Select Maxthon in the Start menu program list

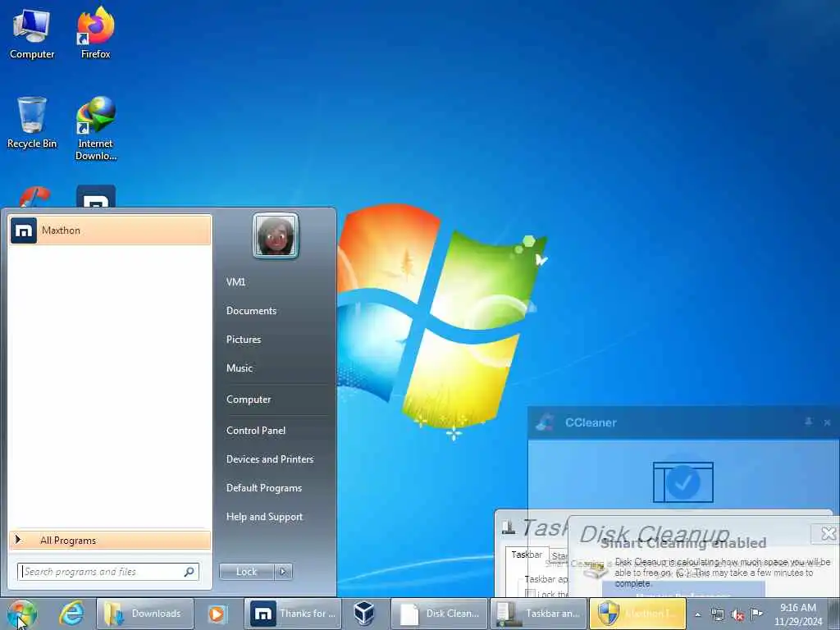(x=110, y=231)
